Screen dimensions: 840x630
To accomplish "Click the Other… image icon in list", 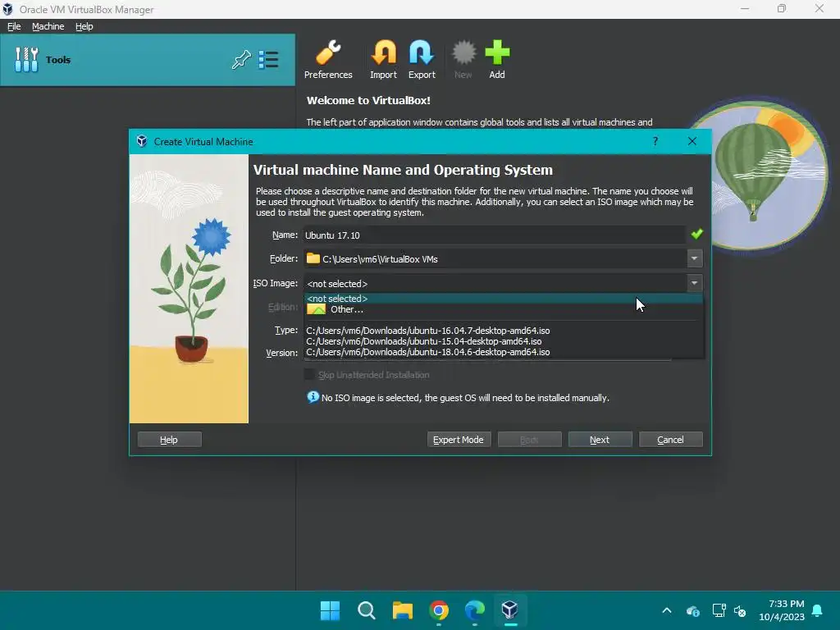I will [316, 309].
